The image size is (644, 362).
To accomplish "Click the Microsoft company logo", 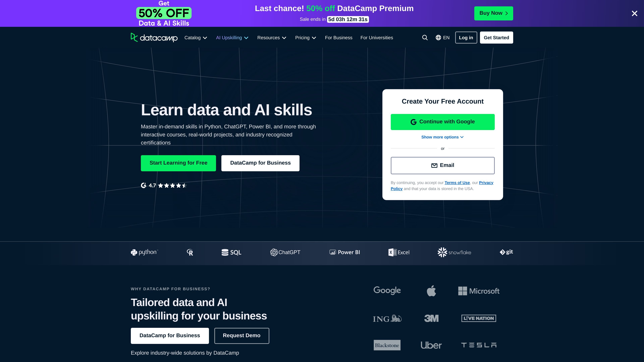I will click(x=479, y=291).
